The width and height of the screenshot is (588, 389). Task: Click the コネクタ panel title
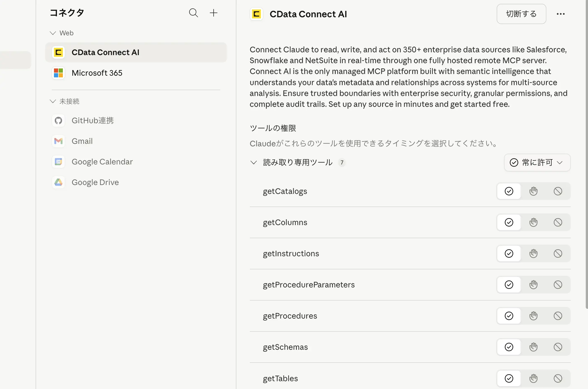click(67, 13)
